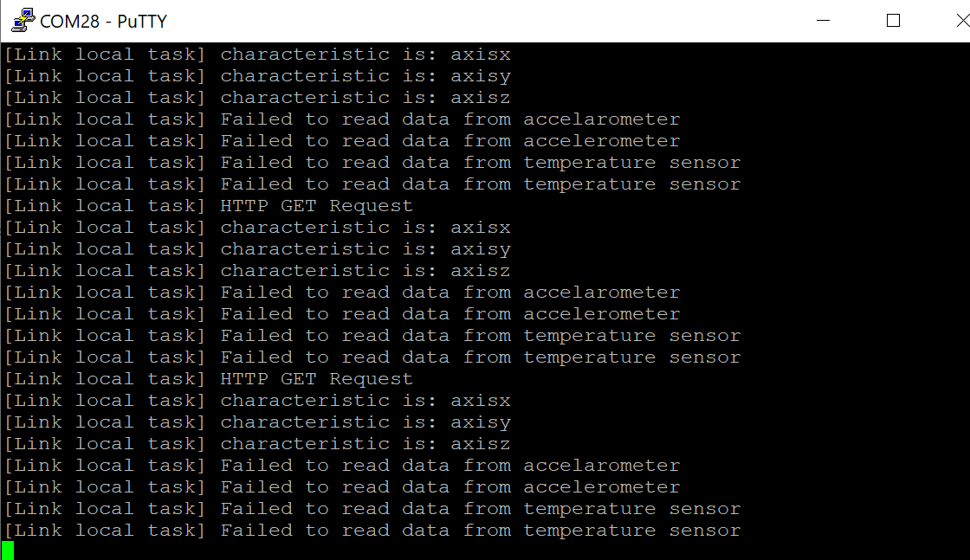The image size is (970, 560).
Task: Open the PuTTY system menu icon
Action: pos(23,20)
